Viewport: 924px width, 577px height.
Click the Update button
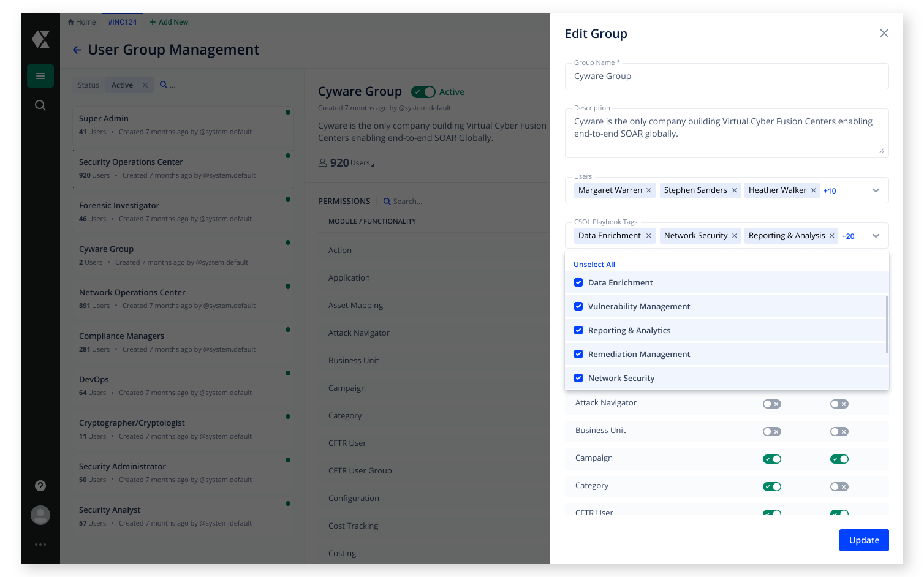point(864,540)
